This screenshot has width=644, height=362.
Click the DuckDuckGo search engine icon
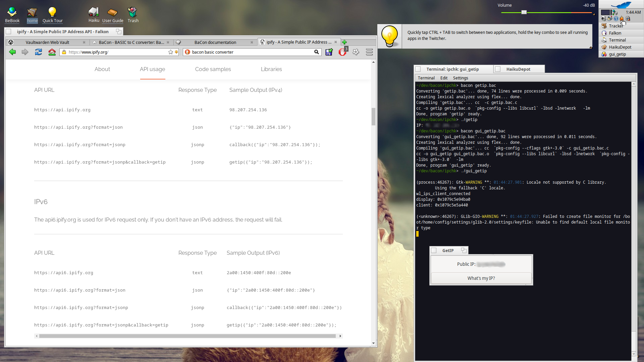click(187, 52)
